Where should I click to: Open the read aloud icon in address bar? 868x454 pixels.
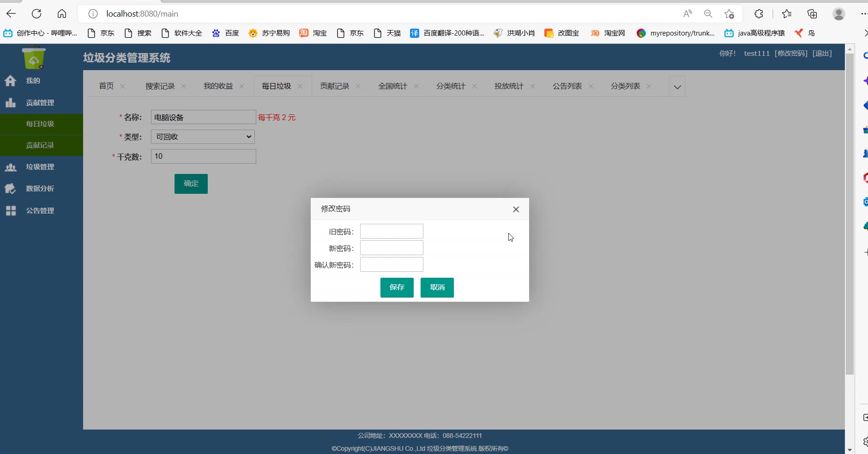click(x=688, y=14)
